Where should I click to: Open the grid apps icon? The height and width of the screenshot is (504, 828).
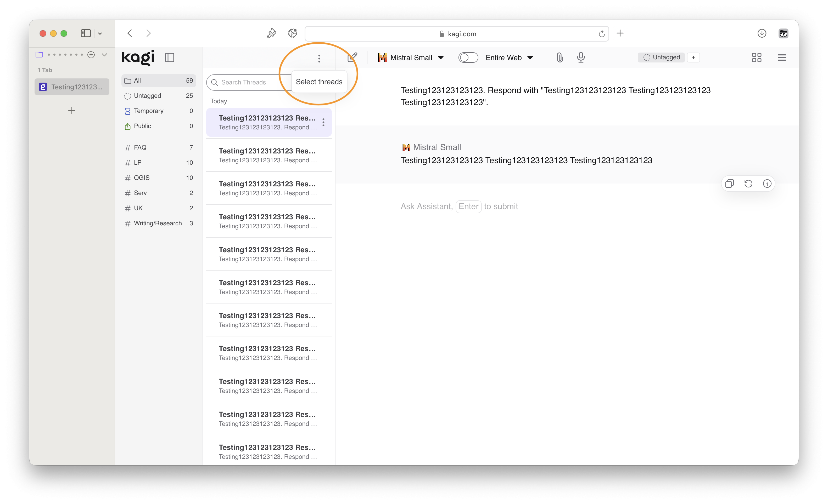coord(756,58)
